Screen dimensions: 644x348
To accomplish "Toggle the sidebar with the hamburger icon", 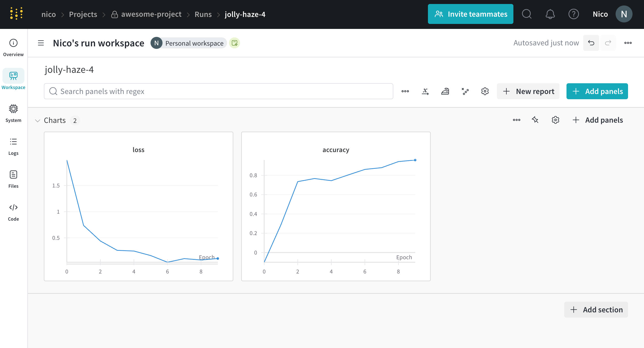I will coord(41,43).
